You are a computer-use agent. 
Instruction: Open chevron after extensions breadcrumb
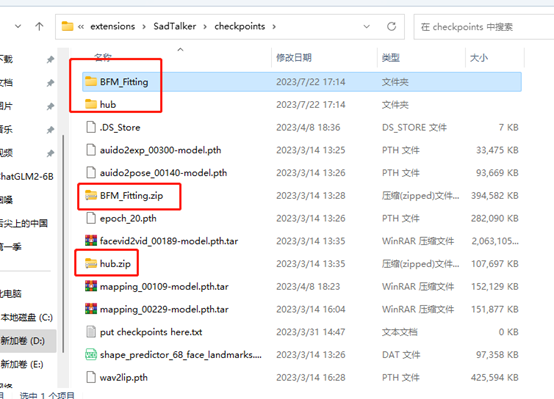(x=144, y=27)
